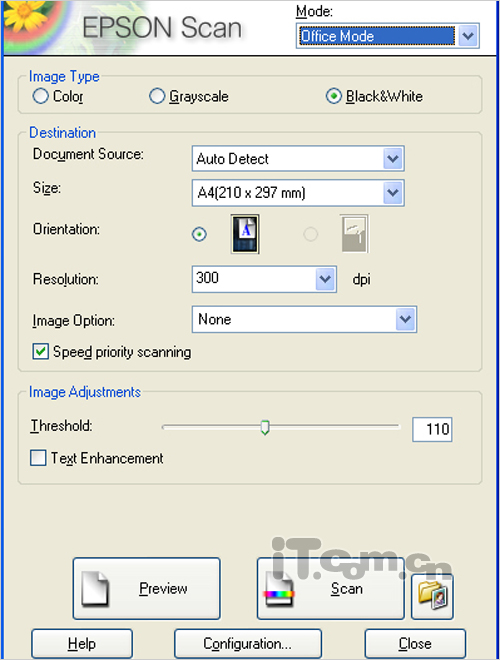This screenshot has width=500, height=660.
Task: Click the landscape orientation document icon
Action: pos(354,234)
